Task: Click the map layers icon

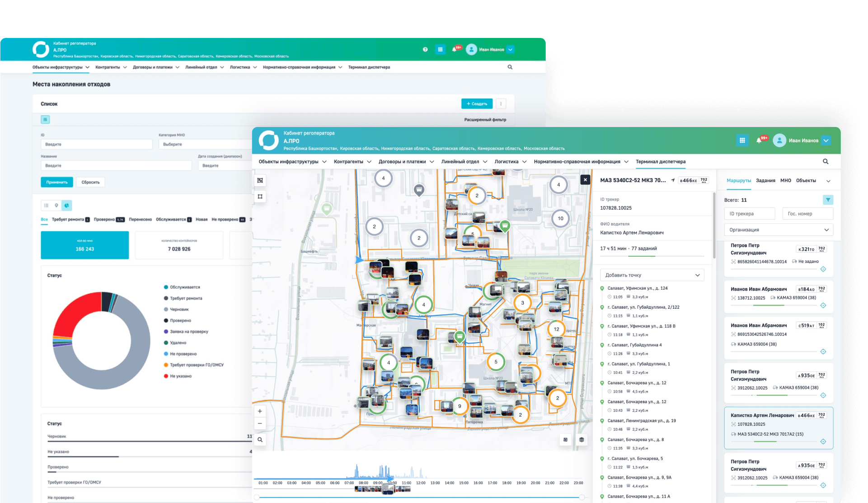Action: (x=582, y=439)
